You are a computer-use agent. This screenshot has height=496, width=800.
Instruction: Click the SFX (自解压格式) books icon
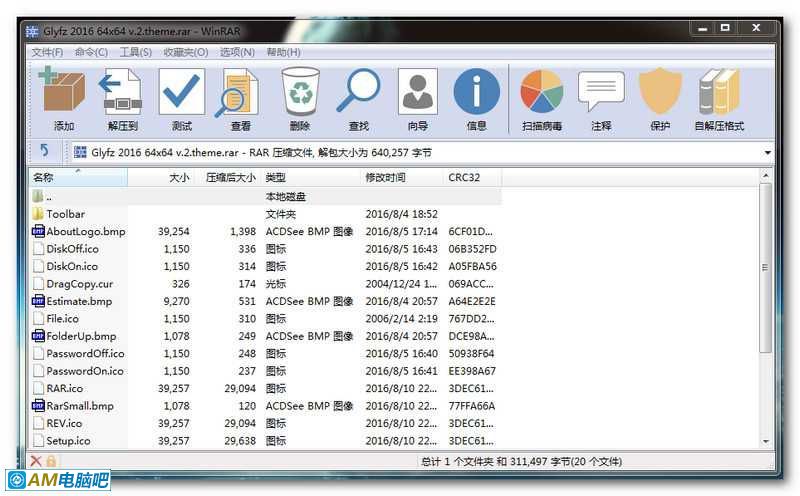pyautogui.click(x=719, y=91)
